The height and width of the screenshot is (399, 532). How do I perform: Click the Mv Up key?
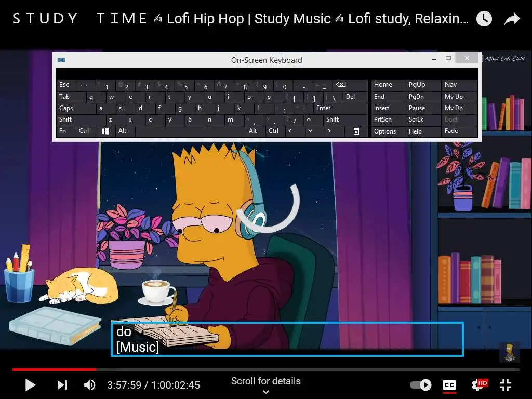pyautogui.click(x=459, y=97)
